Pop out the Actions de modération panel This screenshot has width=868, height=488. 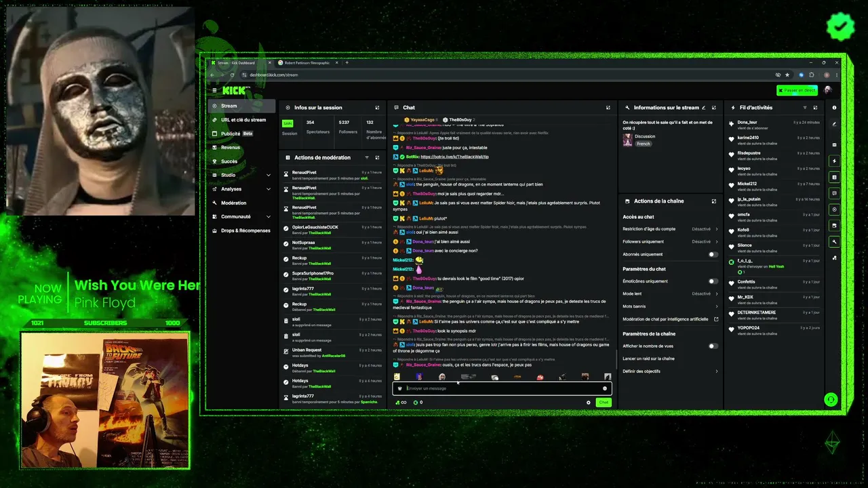point(377,157)
